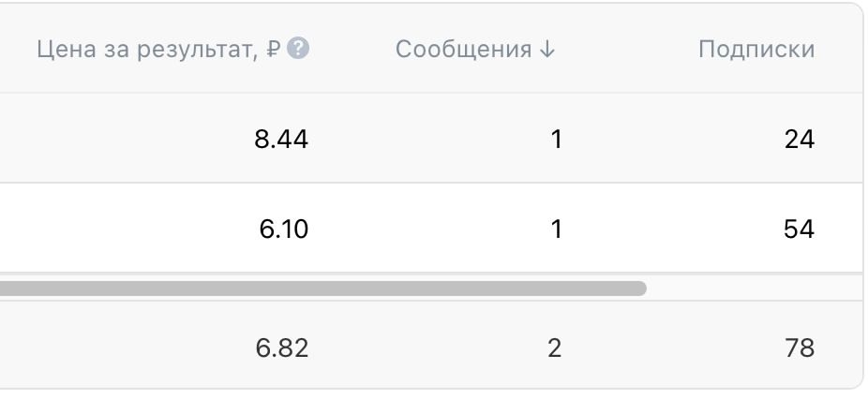The height and width of the screenshot is (399, 868).
Task: Select the 54 subscriptions cell
Action: click(x=800, y=229)
